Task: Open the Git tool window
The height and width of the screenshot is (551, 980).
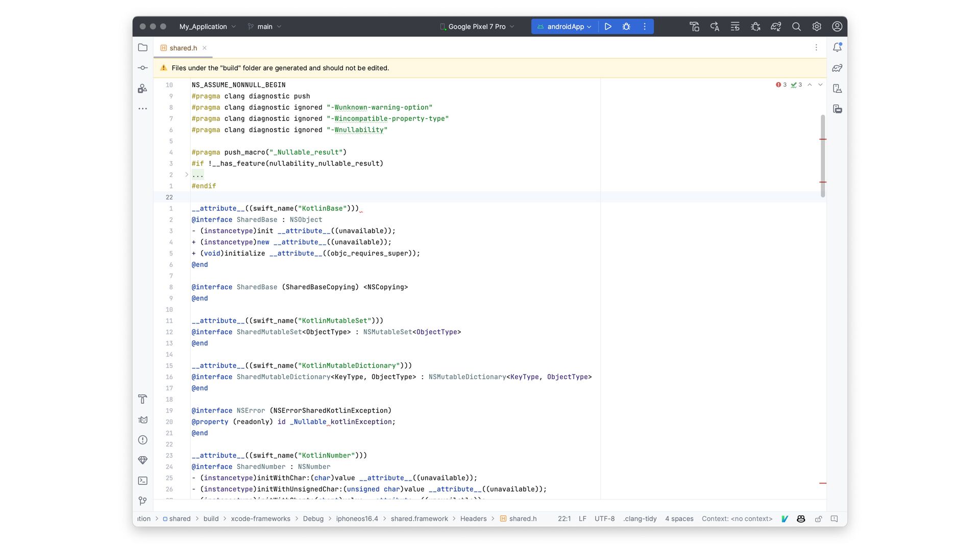Action: point(143,501)
